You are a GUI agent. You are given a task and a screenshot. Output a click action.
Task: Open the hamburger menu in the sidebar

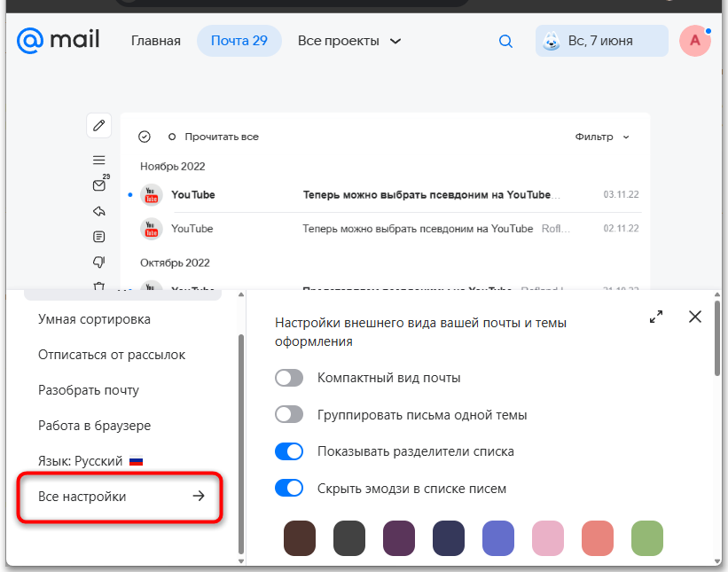coord(99,161)
